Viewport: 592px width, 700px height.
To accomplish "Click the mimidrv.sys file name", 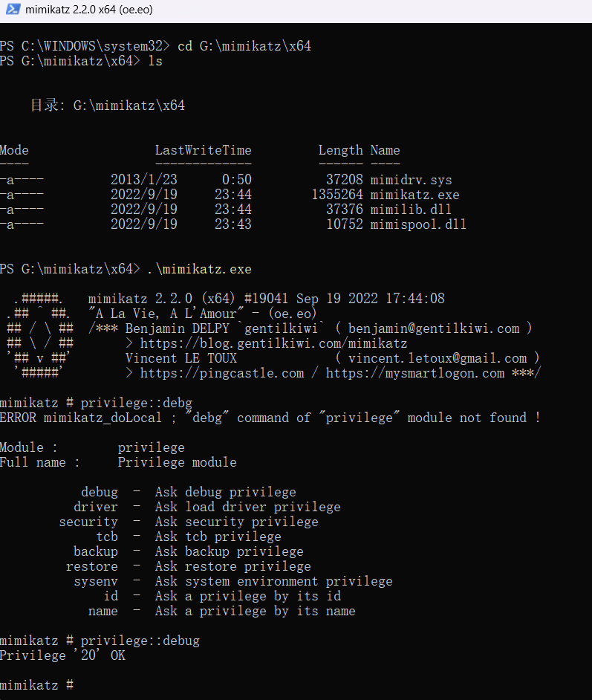I will tap(411, 180).
